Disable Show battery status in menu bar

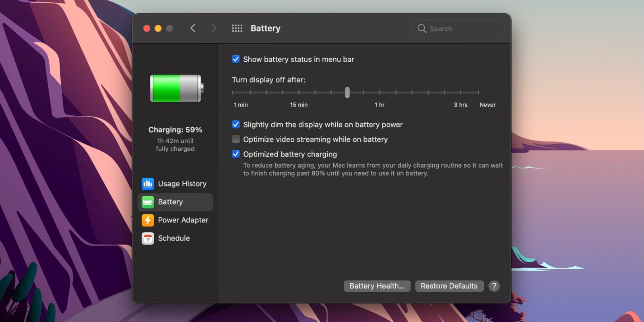click(x=236, y=59)
